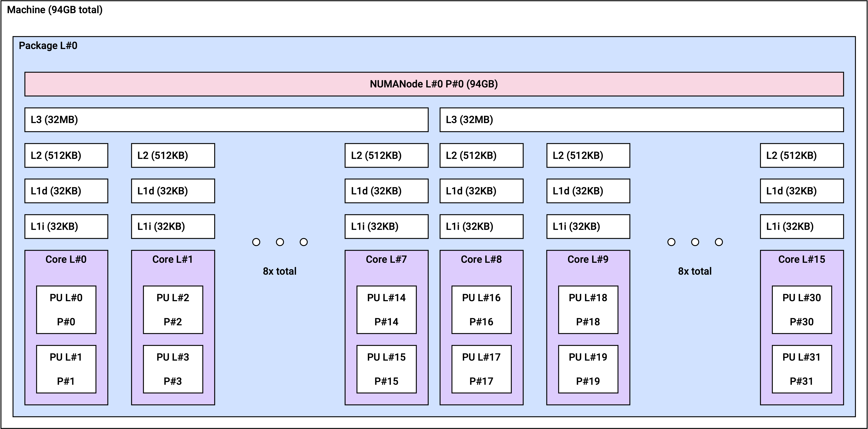Click "8x total" between Core L#9 and L#15
868x429 pixels.
(695, 271)
